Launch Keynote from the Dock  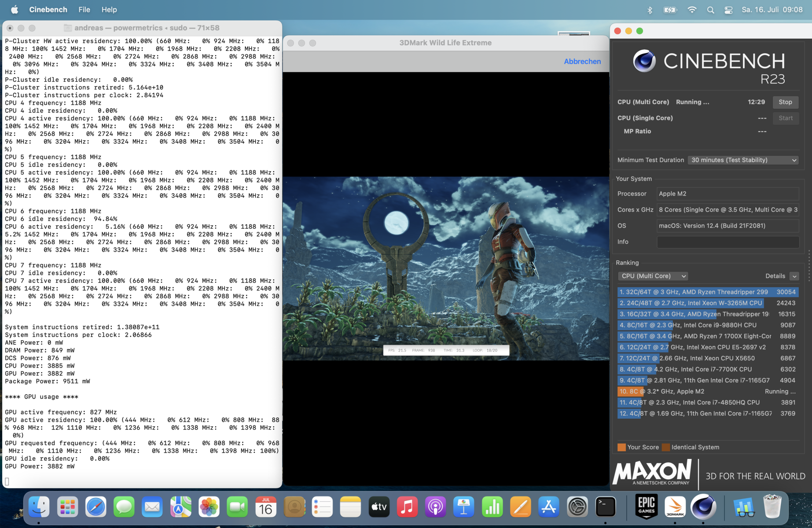(x=464, y=507)
